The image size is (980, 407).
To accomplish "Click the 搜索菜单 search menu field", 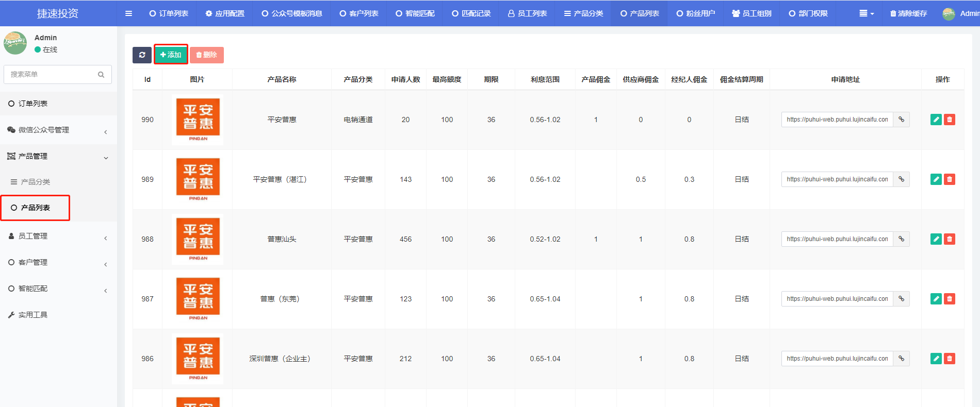I will 57,75.
